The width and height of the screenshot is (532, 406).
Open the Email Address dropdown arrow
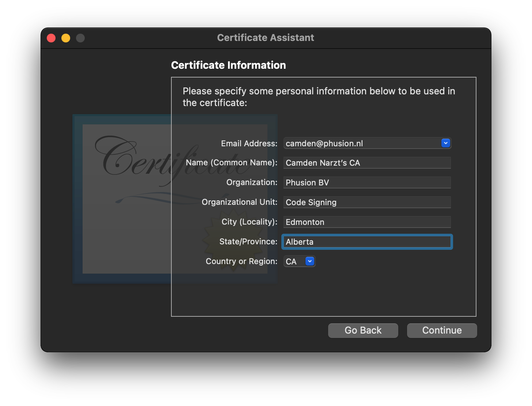pos(445,143)
